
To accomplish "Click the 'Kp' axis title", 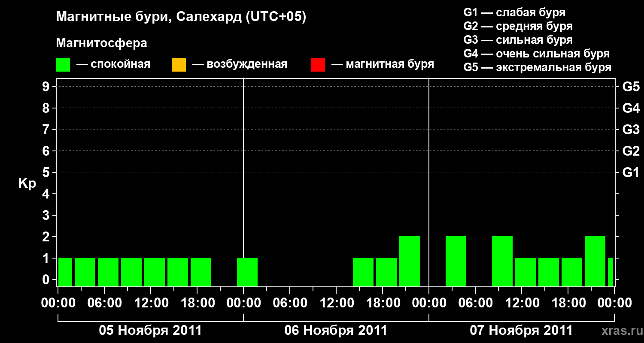I will (27, 184).
